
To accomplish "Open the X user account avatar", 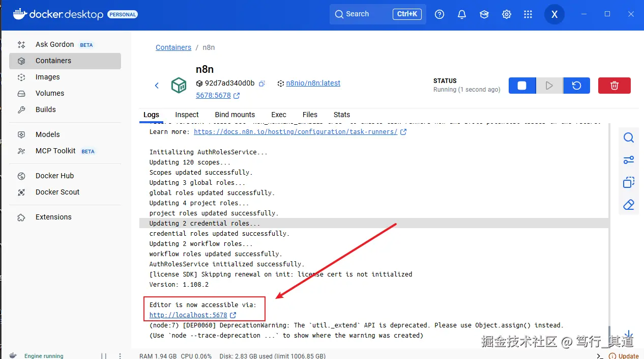I will (x=554, y=14).
